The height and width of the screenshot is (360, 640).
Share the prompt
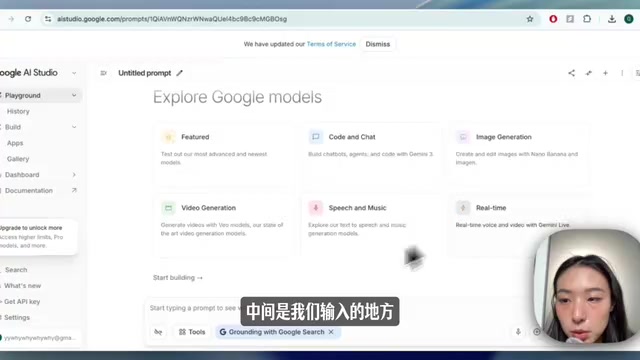pyautogui.click(x=571, y=73)
